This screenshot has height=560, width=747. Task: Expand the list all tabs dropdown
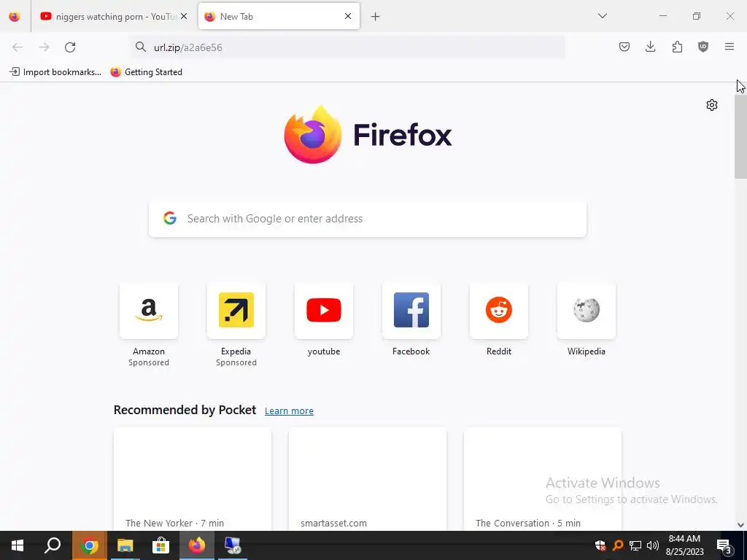click(x=602, y=16)
